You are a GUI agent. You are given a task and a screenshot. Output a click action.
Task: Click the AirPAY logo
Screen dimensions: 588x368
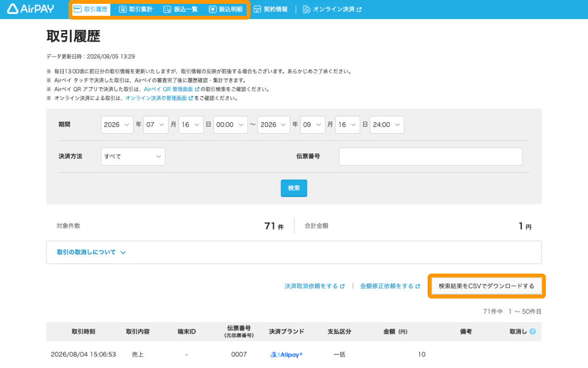coord(31,9)
